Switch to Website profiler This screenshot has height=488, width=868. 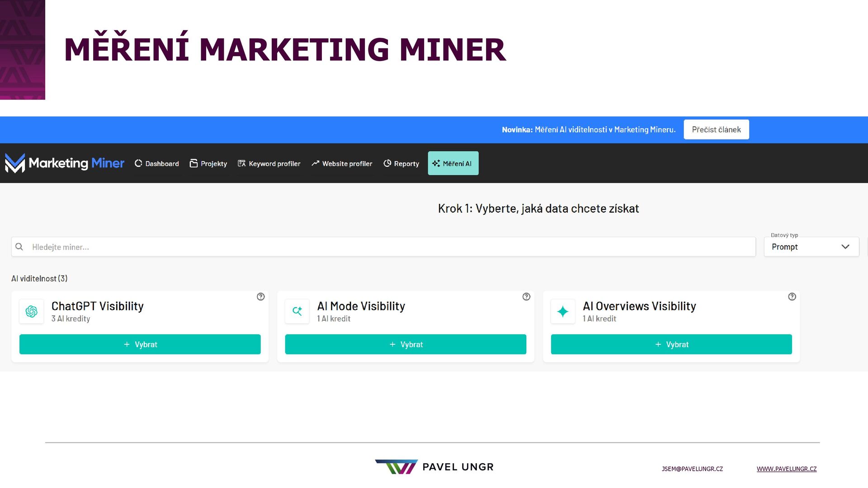click(342, 164)
